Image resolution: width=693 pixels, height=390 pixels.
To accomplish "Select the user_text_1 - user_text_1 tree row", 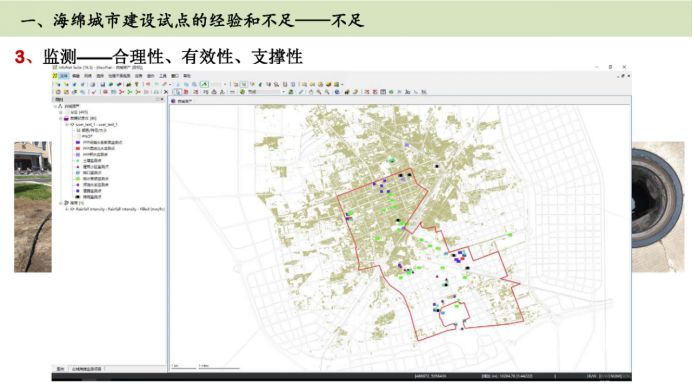I will pos(94,125).
